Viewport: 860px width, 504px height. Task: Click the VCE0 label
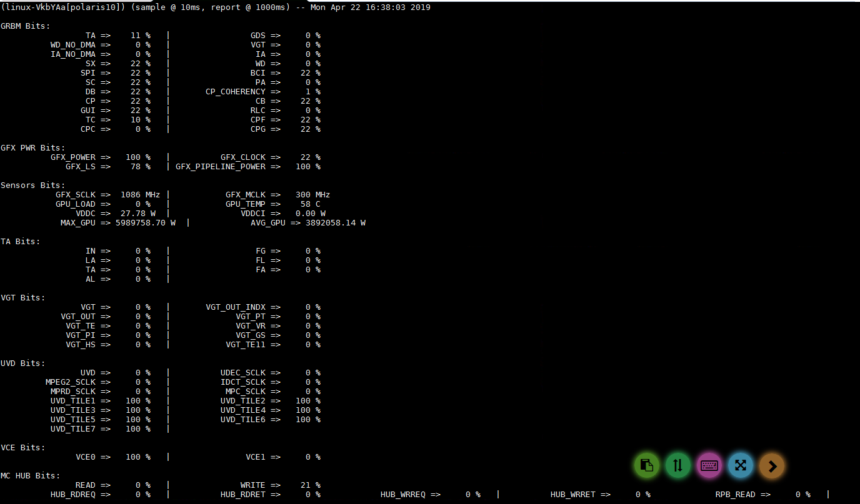[85, 457]
